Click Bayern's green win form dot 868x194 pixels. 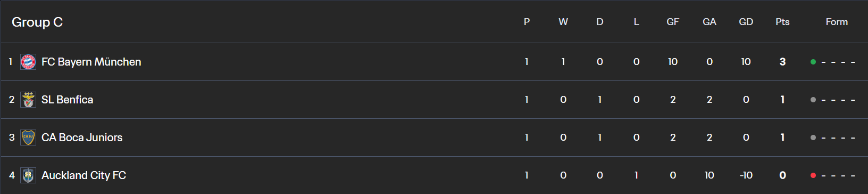pyautogui.click(x=813, y=62)
